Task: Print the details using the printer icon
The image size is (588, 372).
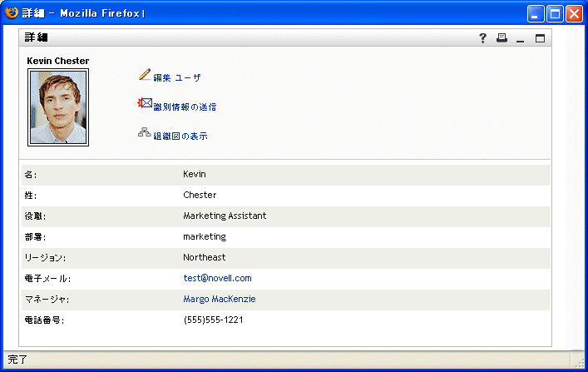Action: tap(502, 37)
